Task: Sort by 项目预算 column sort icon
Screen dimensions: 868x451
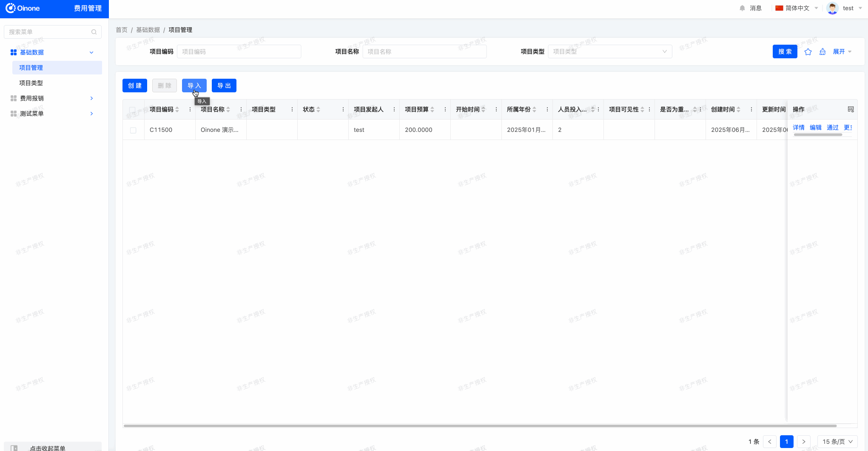Action: [x=433, y=109]
